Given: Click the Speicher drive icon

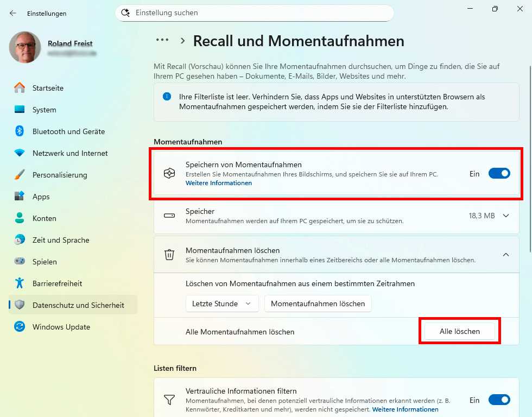Looking at the screenshot, I should coord(169,216).
